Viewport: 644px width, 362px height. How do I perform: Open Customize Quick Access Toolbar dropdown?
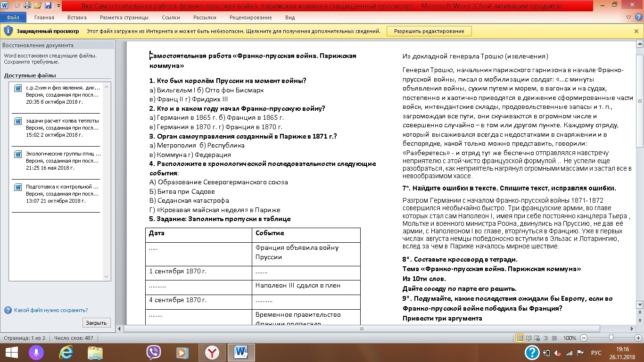[58, 6]
